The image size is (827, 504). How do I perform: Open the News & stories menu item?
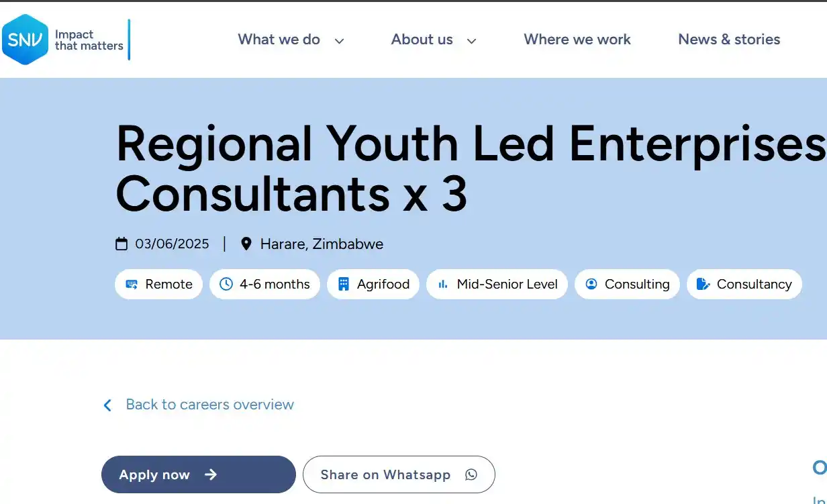click(x=729, y=40)
